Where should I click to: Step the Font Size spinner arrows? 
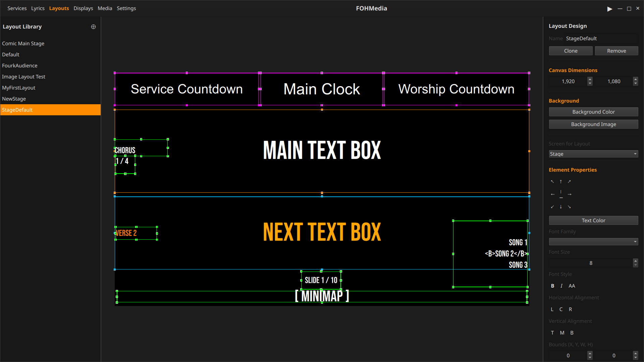tap(635, 263)
